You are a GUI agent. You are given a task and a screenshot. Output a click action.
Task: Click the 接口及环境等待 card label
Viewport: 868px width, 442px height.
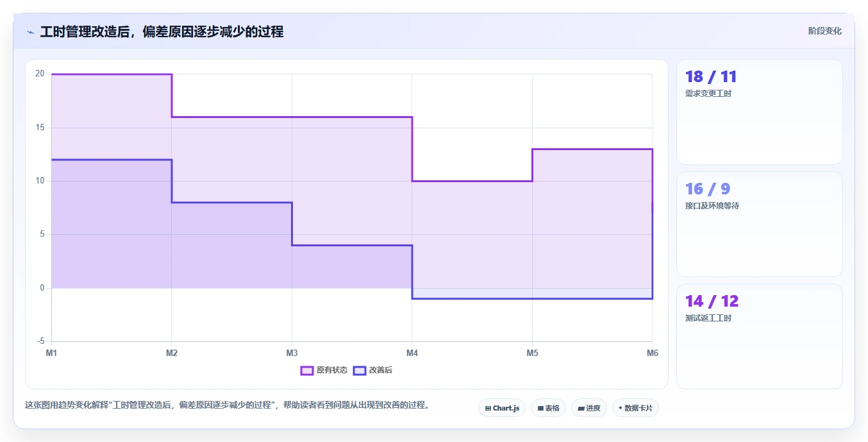point(712,206)
